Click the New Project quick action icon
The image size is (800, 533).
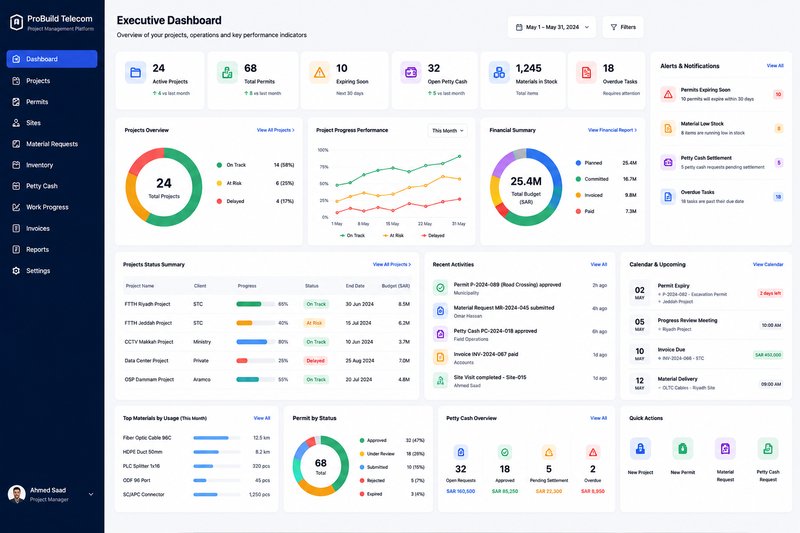coord(640,449)
